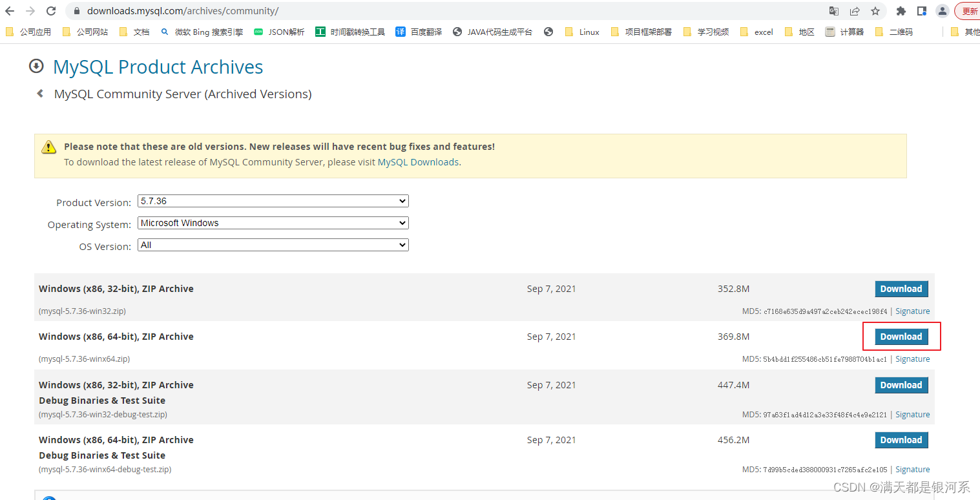Open the 文档 bookmark folder

(134, 32)
